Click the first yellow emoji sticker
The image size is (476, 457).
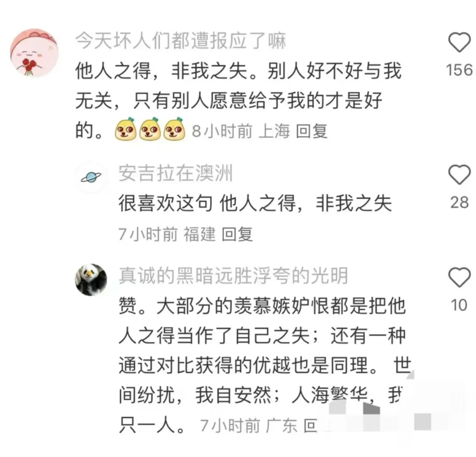(125, 129)
